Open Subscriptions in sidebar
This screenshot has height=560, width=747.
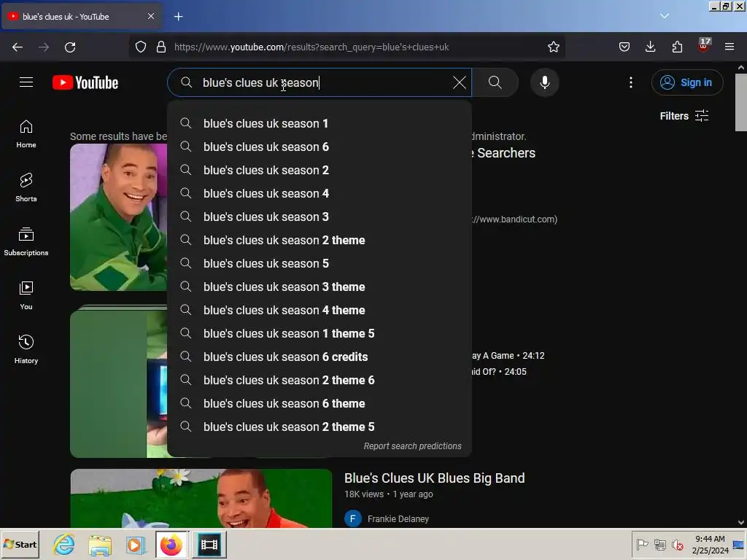[26, 241]
